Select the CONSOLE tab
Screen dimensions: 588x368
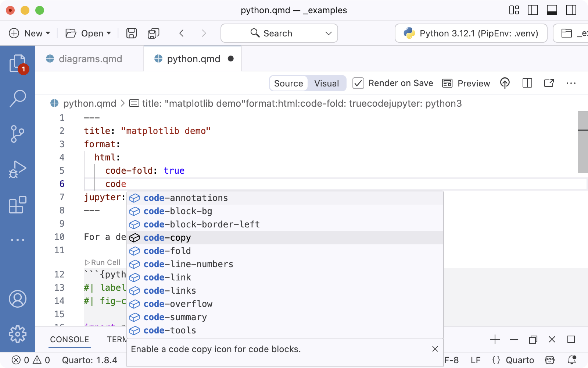click(x=69, y=339)
